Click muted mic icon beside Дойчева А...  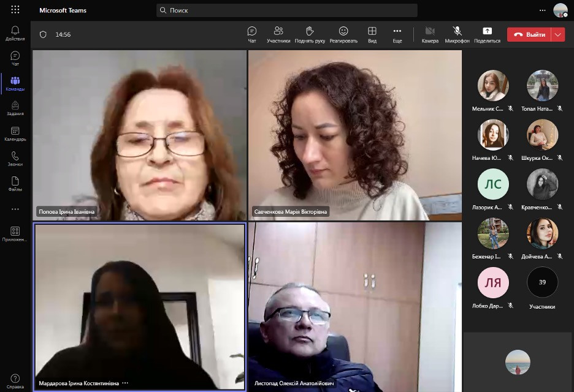(559, 257)
